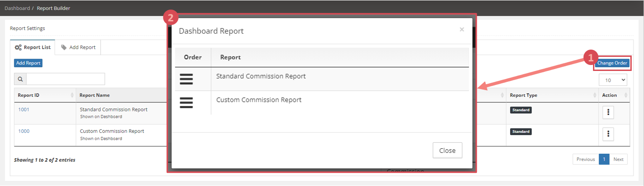
Task: Focus the report search input field
Action: (x=66, y=79)
